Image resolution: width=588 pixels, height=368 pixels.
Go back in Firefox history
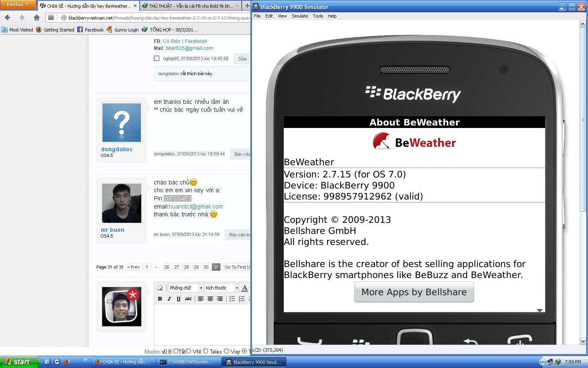point(8,18)
